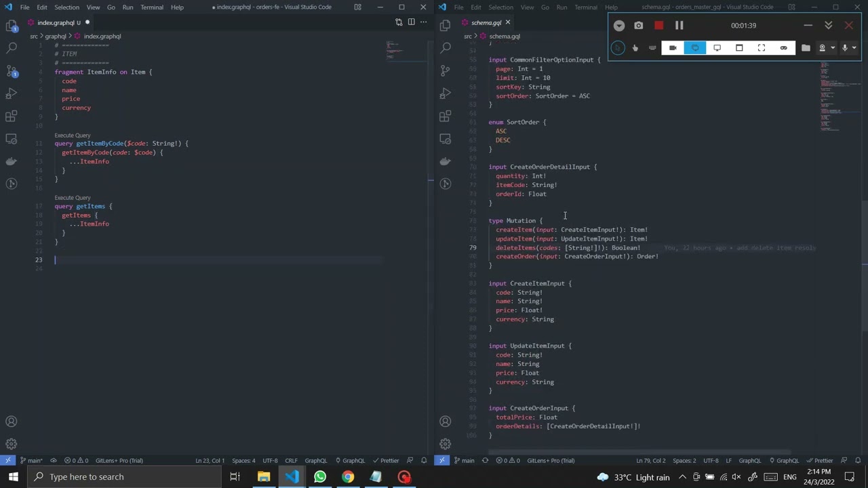The image size is (868, 488).
Task: Open Explorer in right schema.gql window
Action: (x=446, y=26)
